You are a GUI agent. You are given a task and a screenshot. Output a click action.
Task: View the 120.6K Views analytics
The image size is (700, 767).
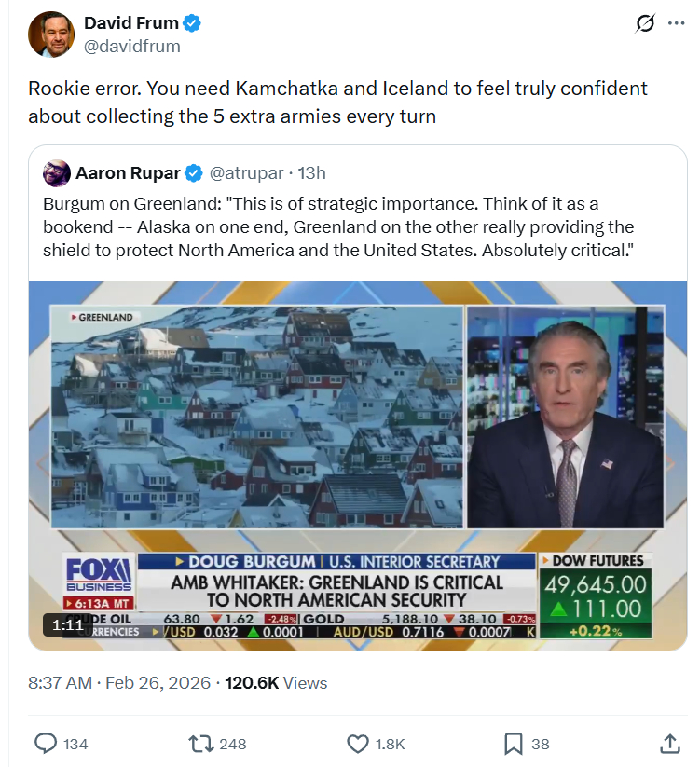[276, 683]
